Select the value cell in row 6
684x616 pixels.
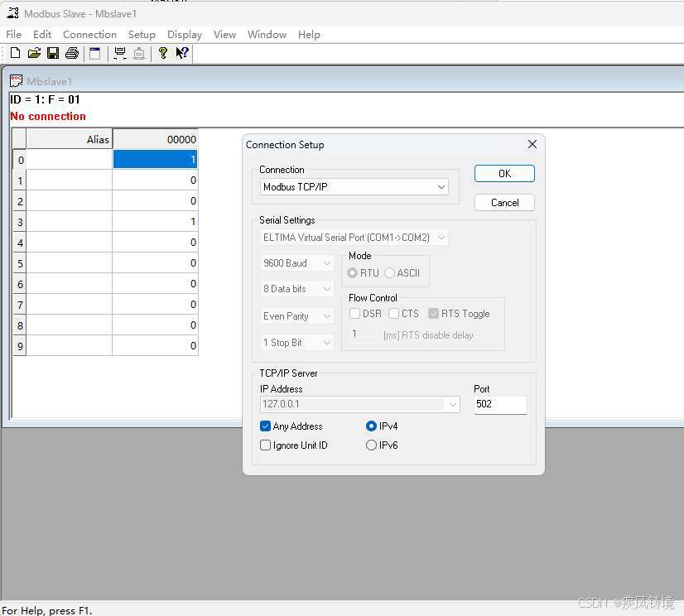pos(156,283)
